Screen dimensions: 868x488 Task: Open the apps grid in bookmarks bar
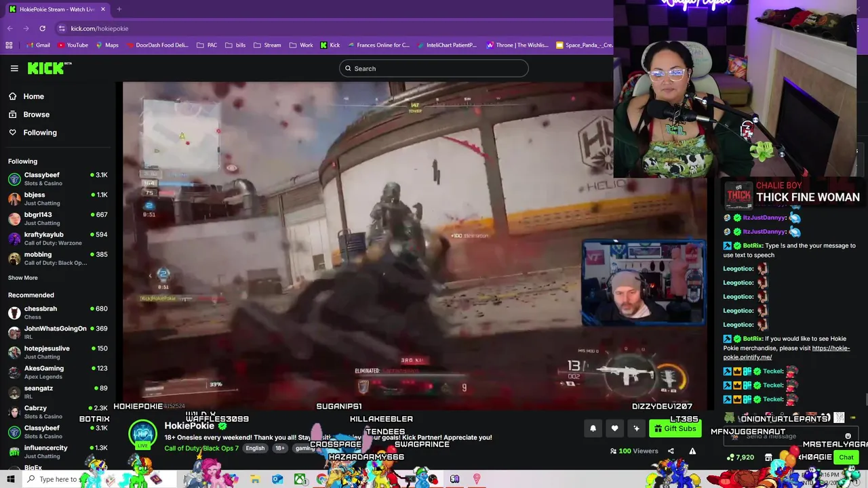tap(9, 45)
